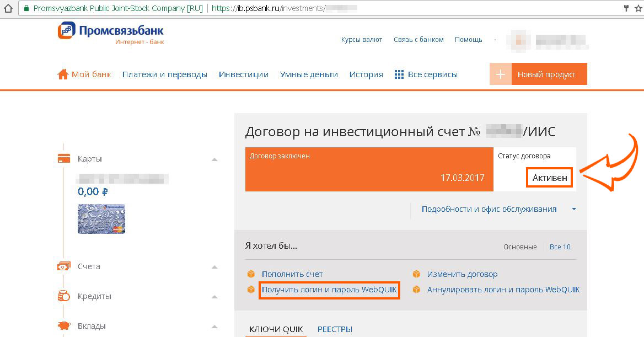
Task: Click the Статус договора label
Action: coord(524,156)
